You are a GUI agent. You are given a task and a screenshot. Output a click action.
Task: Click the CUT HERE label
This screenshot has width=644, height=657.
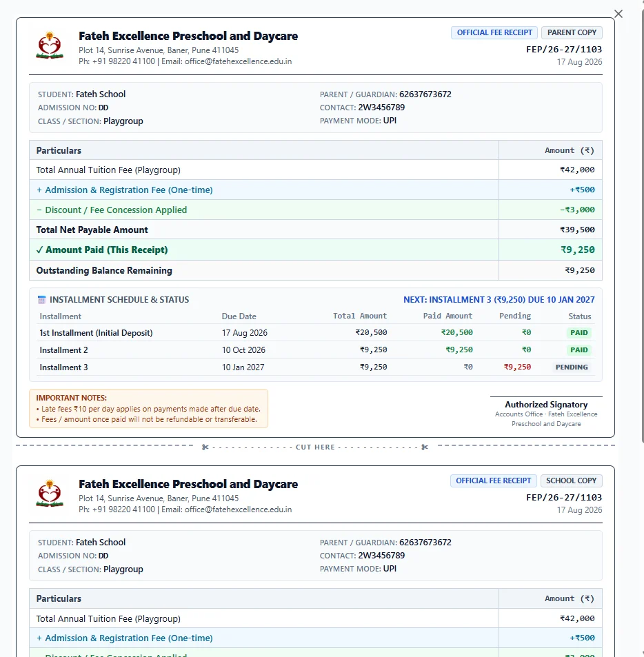(315, 447)
